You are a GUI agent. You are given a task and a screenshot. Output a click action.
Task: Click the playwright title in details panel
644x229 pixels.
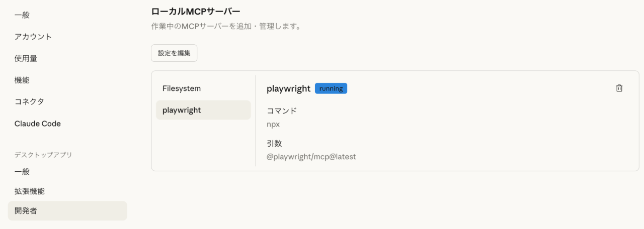pos(288,89)
